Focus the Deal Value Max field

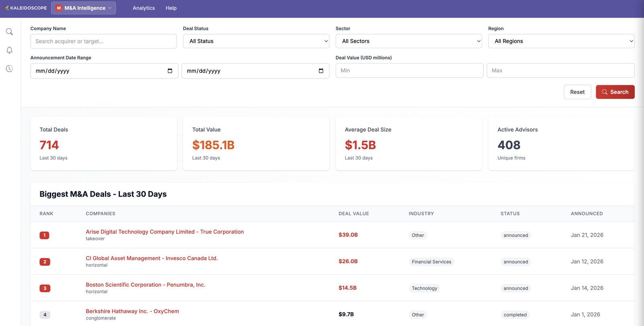[x=560, y=70]
